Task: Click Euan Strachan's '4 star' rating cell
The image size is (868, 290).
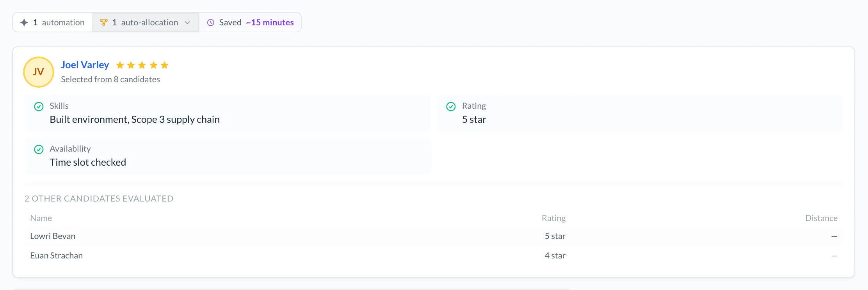Action: pos(555,256)
